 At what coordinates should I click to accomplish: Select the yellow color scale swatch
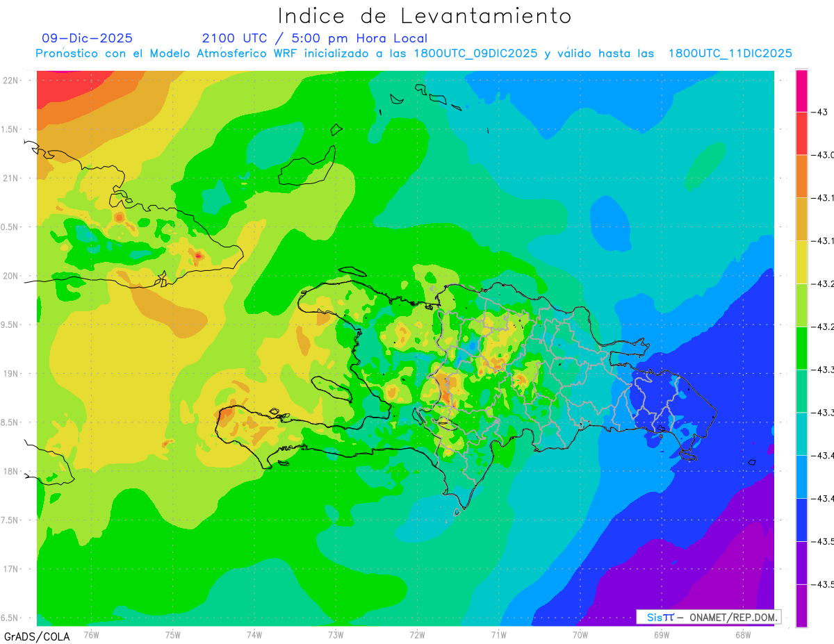801,262
